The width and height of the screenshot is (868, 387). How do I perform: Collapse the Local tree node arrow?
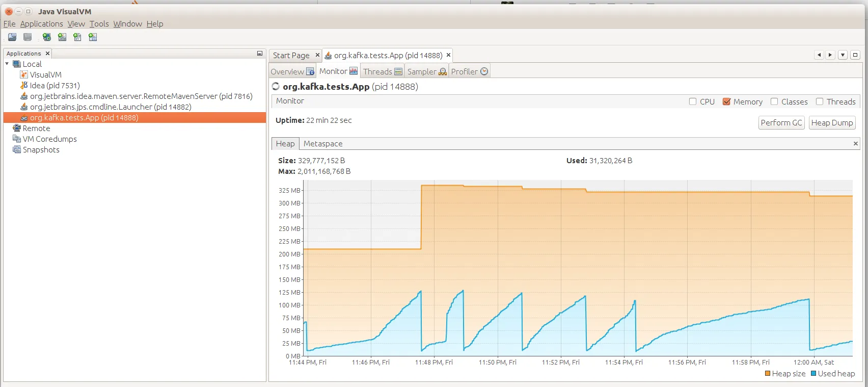point(7,64)
